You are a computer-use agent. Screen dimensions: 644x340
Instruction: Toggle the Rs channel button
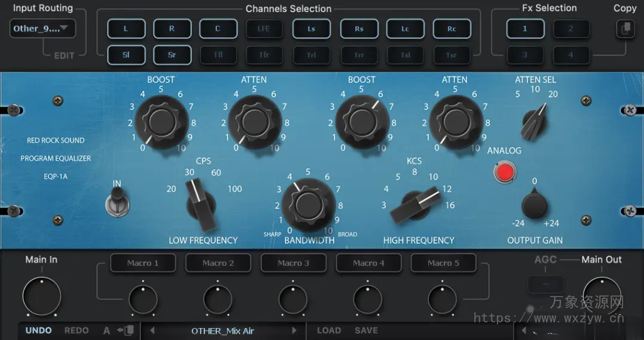(x=359, y=29)
